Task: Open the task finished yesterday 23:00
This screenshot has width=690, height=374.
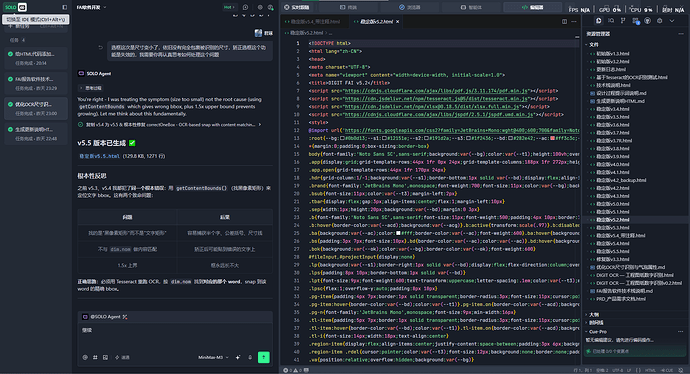Action: (36, 108)
